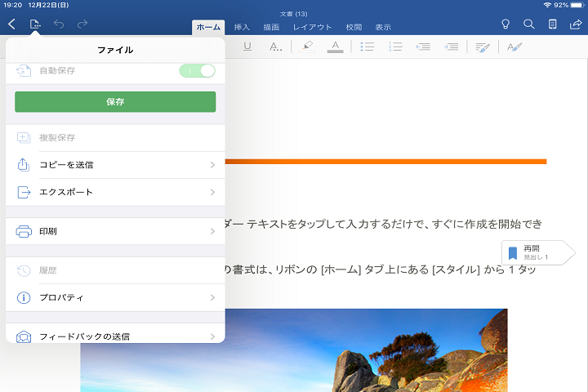Undo the last action
The height and width of the screenshot is (392, 588).
[59, 24]
